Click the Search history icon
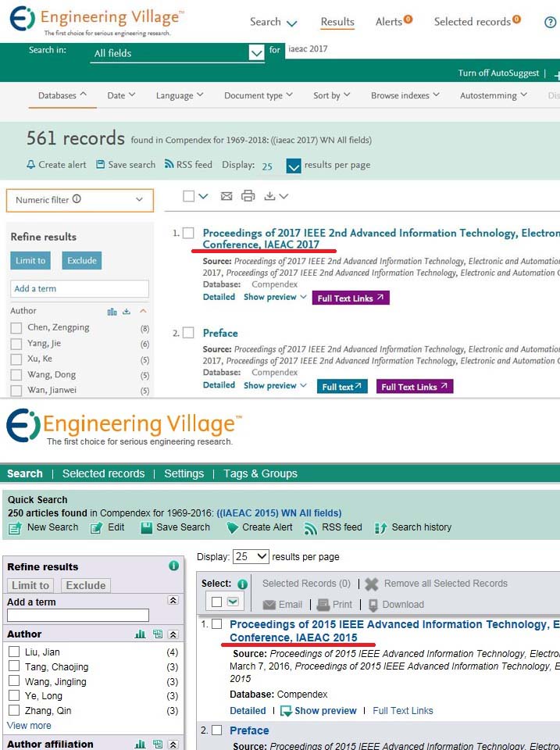560x750 pixels. tap(381, 528)
